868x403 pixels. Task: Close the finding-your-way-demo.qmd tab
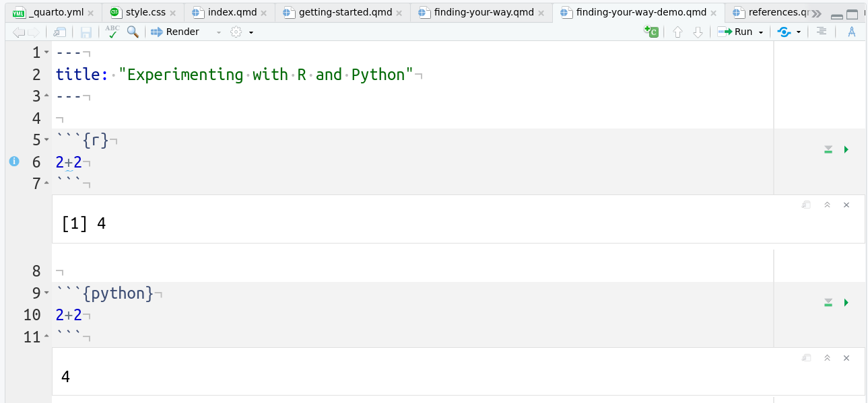click(x=714, y=13)
